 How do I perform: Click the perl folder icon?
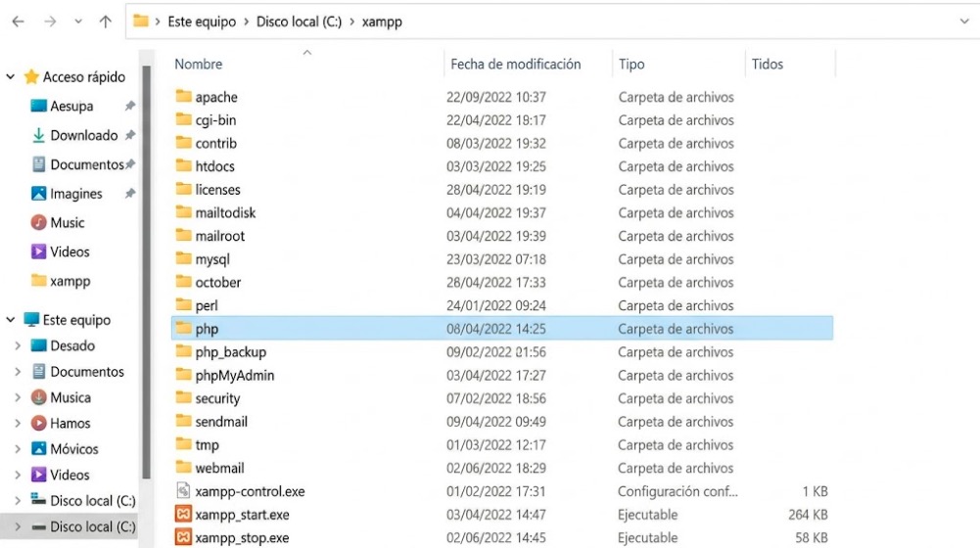[x=183, y=305]
